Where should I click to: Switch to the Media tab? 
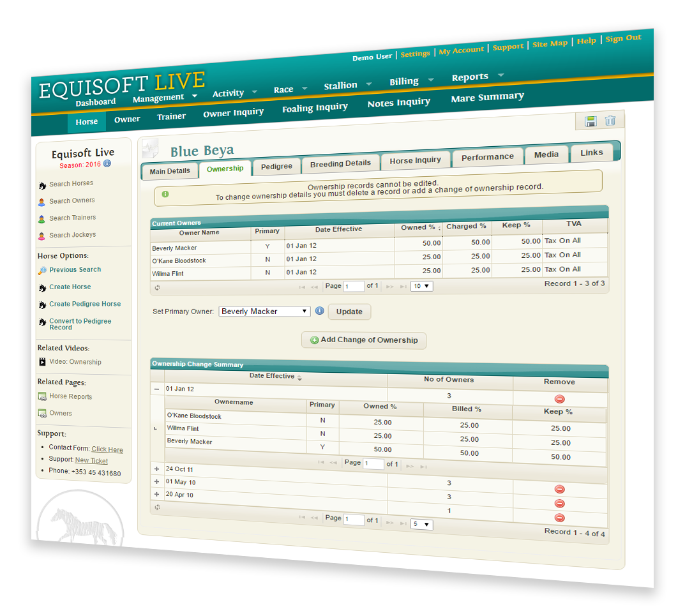(x=546, y=154)
